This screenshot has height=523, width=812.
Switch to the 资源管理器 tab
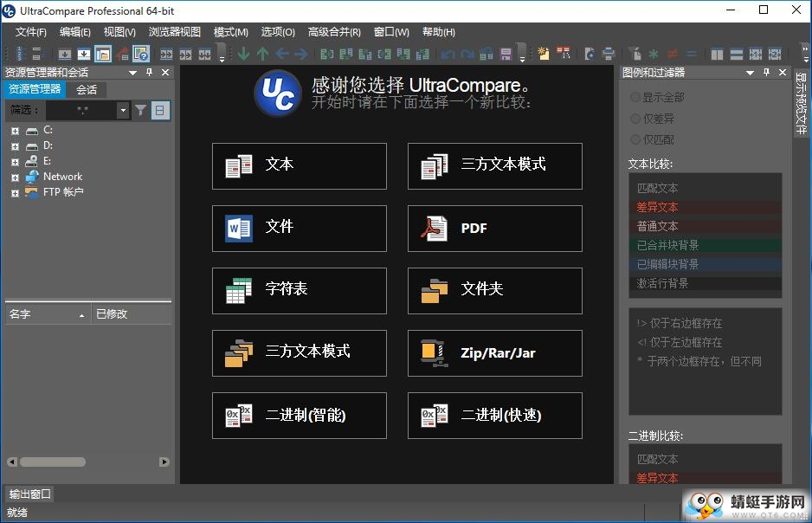tap(35, 89)
